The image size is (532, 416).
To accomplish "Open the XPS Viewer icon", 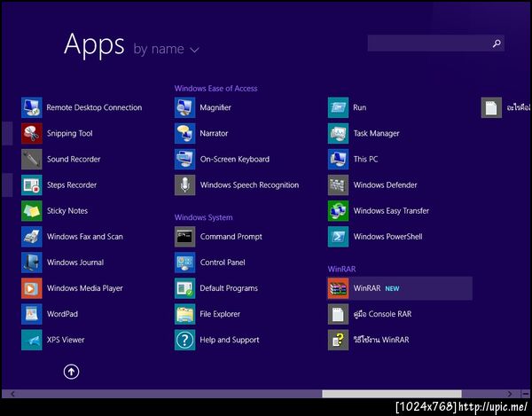I will click(32, 340).
